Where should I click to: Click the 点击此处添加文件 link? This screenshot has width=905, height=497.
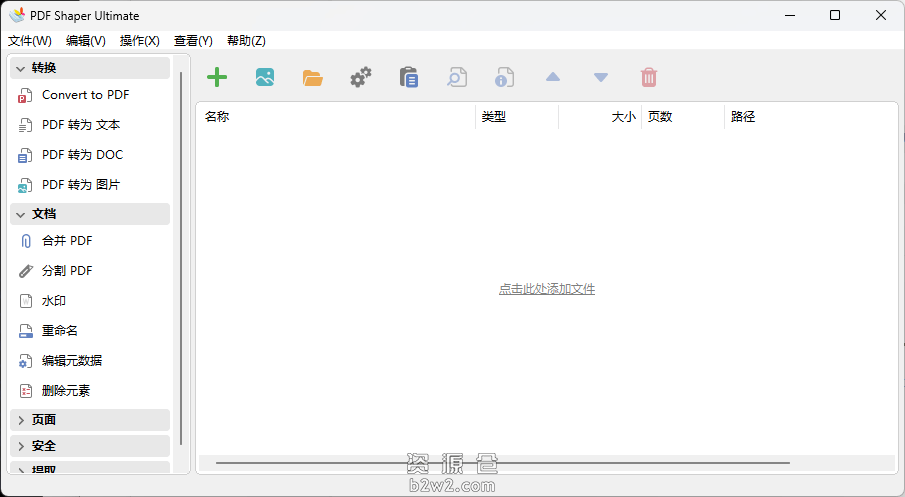pyautogui.click(x=547, y=289)
